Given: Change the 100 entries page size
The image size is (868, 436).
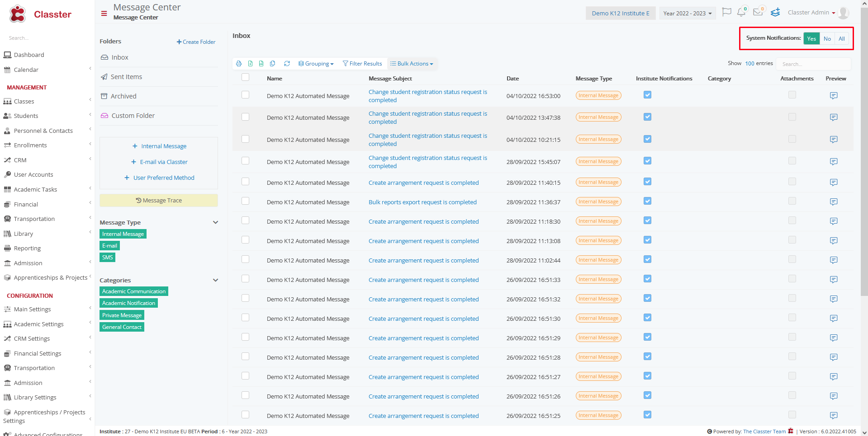Looking at the screenshot, I should point(749,64).
